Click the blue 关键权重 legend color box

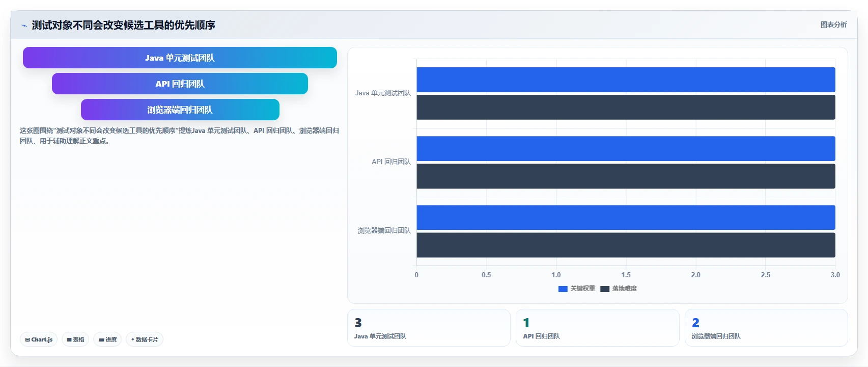coord(563,289)
